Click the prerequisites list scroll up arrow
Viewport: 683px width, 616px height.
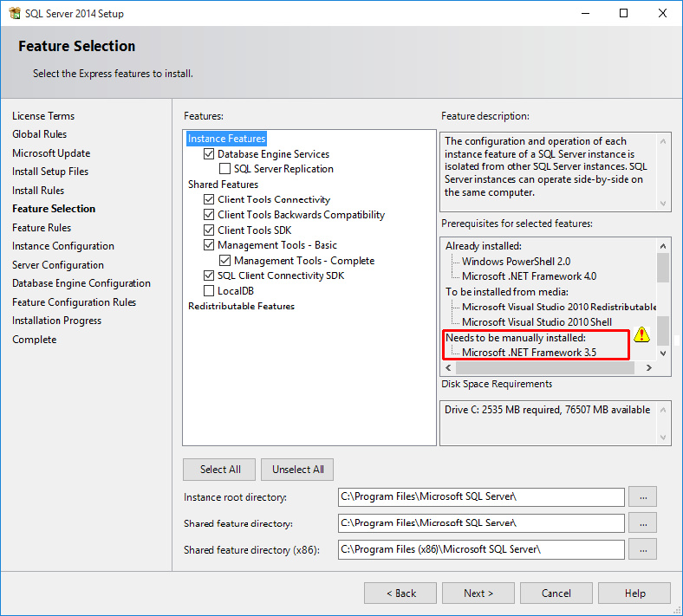point(663,246)
